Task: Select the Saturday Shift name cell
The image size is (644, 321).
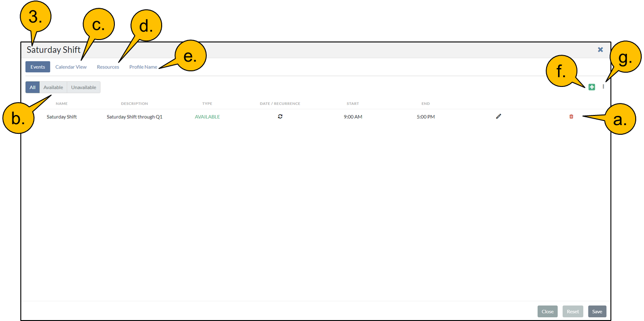Action: coord(62,117)
